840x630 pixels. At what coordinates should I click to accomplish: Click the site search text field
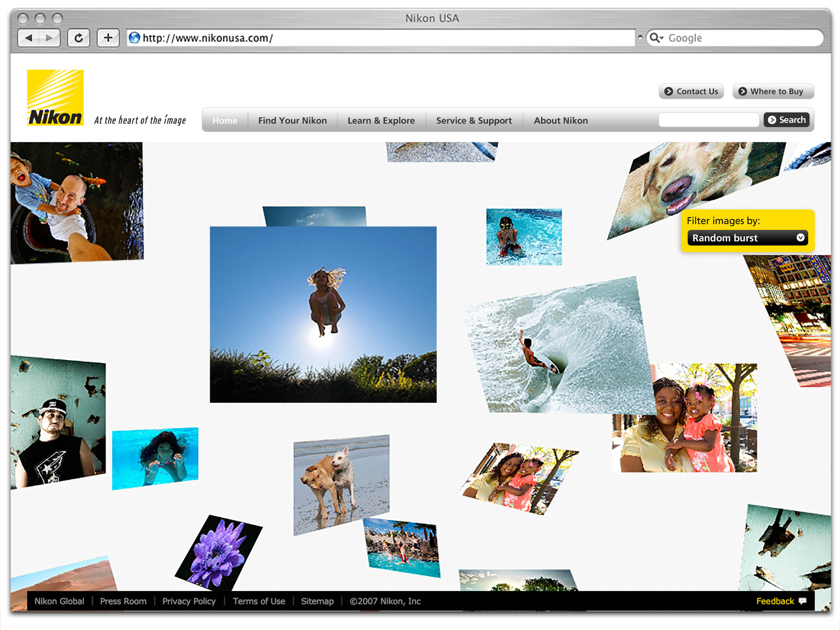(x=708, y=120)
